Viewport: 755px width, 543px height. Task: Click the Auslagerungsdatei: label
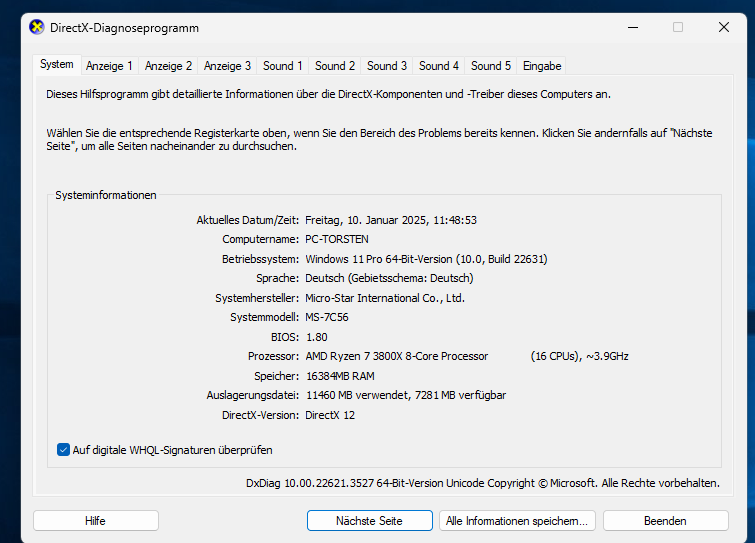253,395
